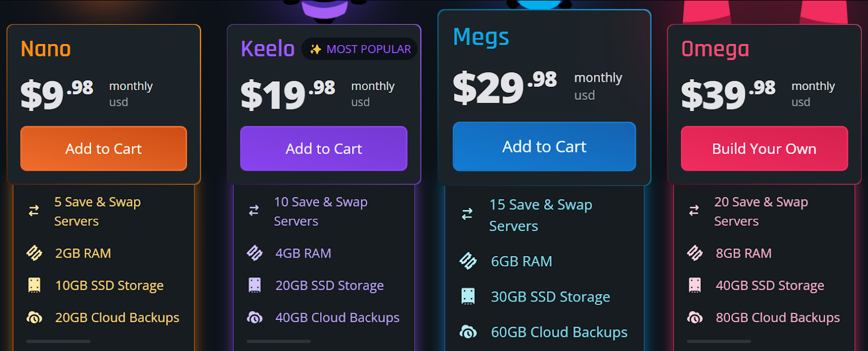Click the Megs 30GB SSD Storage icon
This screenshot has width=868, height=351.
(468, 297)
